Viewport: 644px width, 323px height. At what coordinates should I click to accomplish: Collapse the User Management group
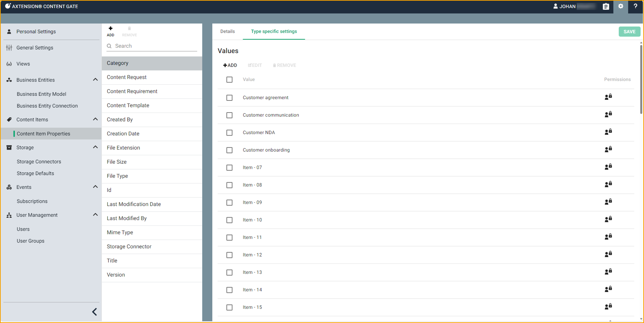95,215
